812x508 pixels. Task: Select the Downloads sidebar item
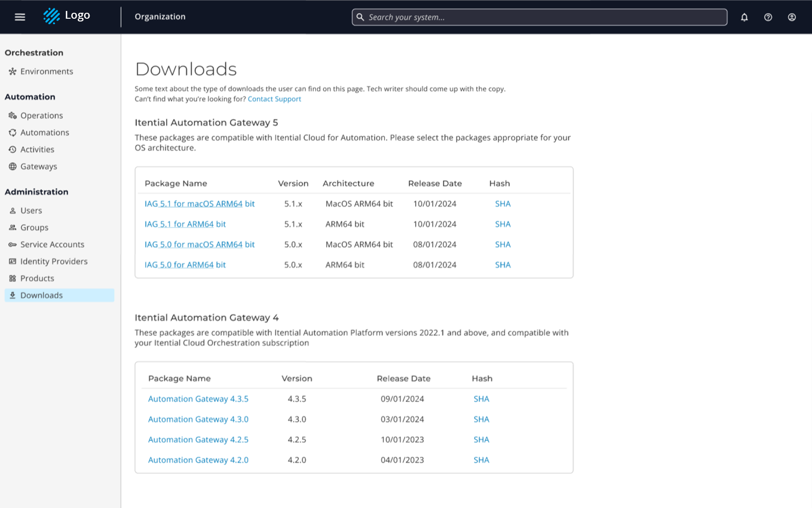point(59,295)
